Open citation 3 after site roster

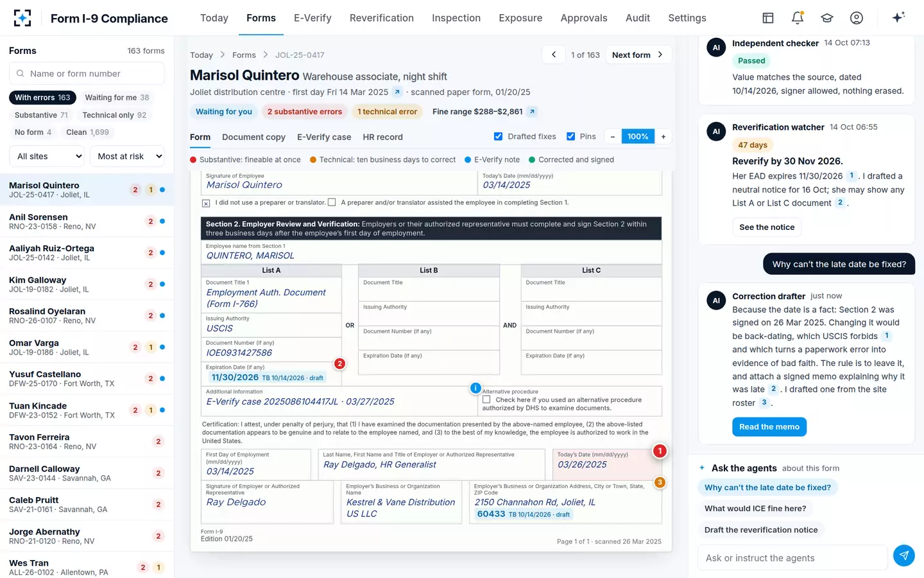click(x=764, y=403)
